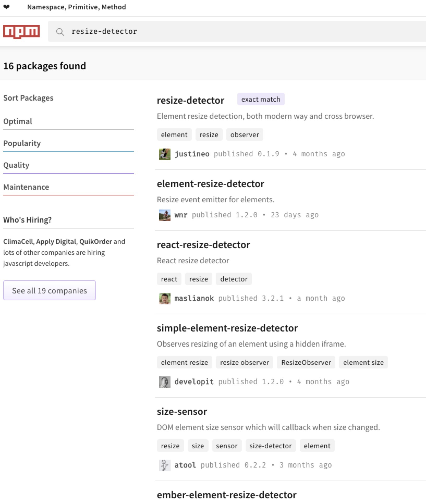This screenshot has height=504, width=426.
Task: Click the wnr avatar image
Action: tap(165, 215)
